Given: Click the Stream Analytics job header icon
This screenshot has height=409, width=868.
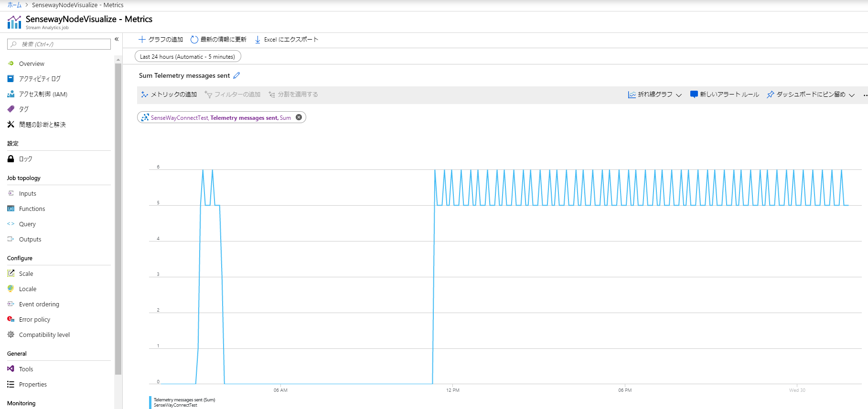Looking at the screenshot, I should (14, 22).
